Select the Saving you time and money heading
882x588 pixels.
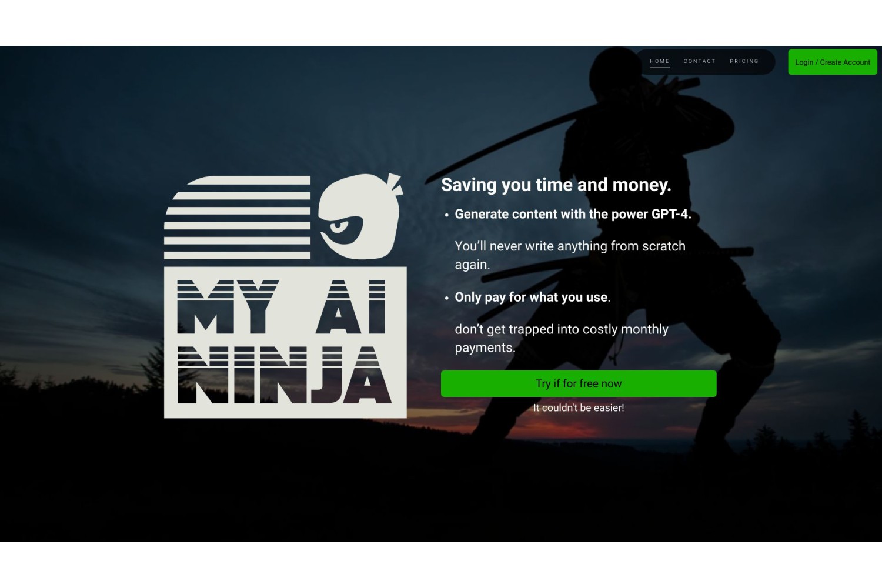556,185
